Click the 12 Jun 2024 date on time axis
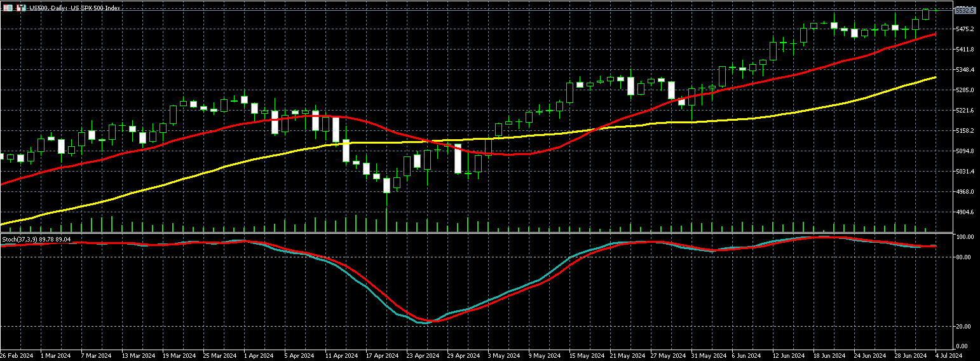The height and width of the screenshot is (361, 980). [788, 356]
